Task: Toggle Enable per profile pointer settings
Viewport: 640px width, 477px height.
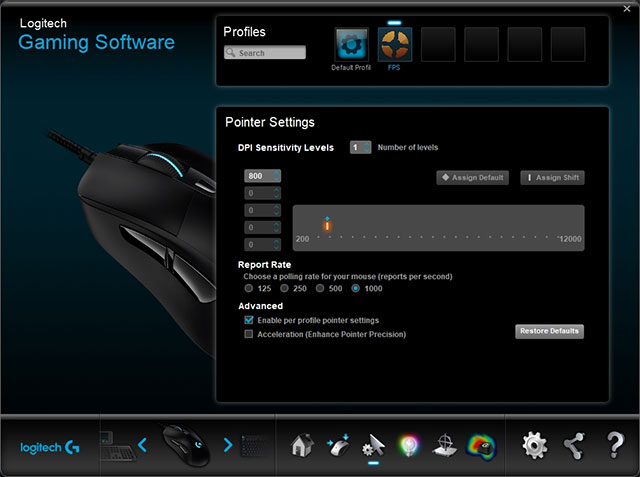Action: (249, 319)
